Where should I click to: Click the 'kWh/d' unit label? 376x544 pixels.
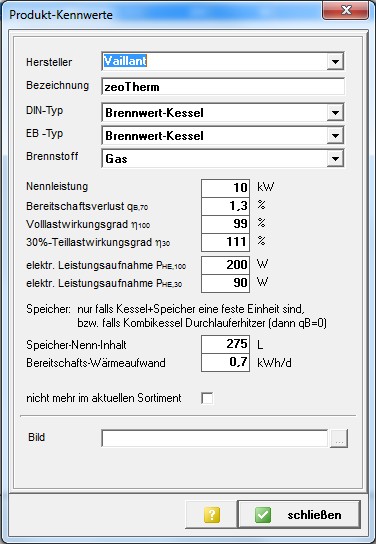(274, 363)
